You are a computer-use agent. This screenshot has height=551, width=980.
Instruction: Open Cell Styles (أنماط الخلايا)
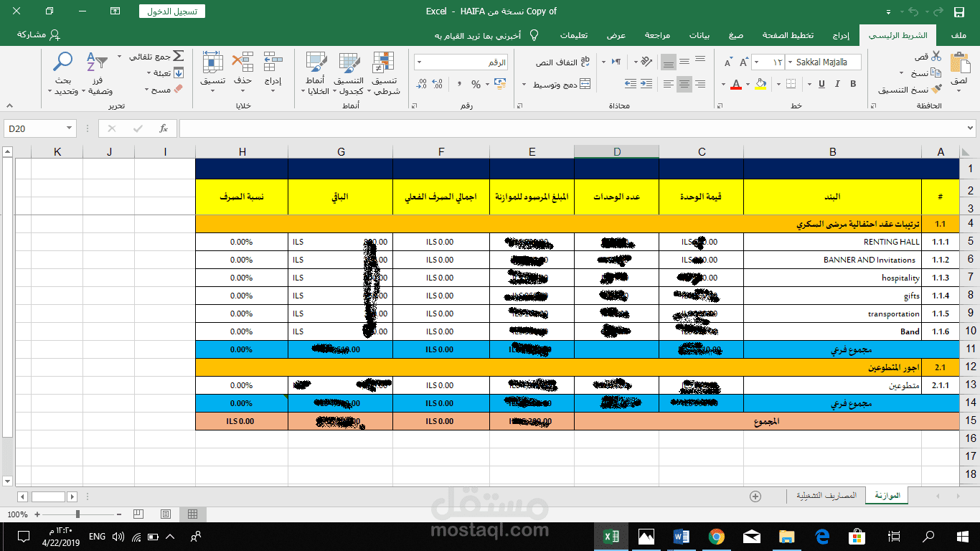tap(316, 74)
